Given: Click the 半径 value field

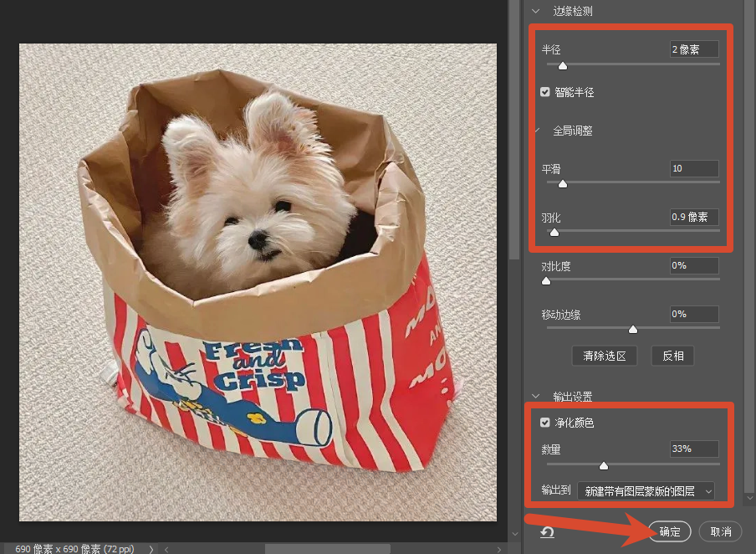Looking at the screenshot, I should tap(694, 49).
